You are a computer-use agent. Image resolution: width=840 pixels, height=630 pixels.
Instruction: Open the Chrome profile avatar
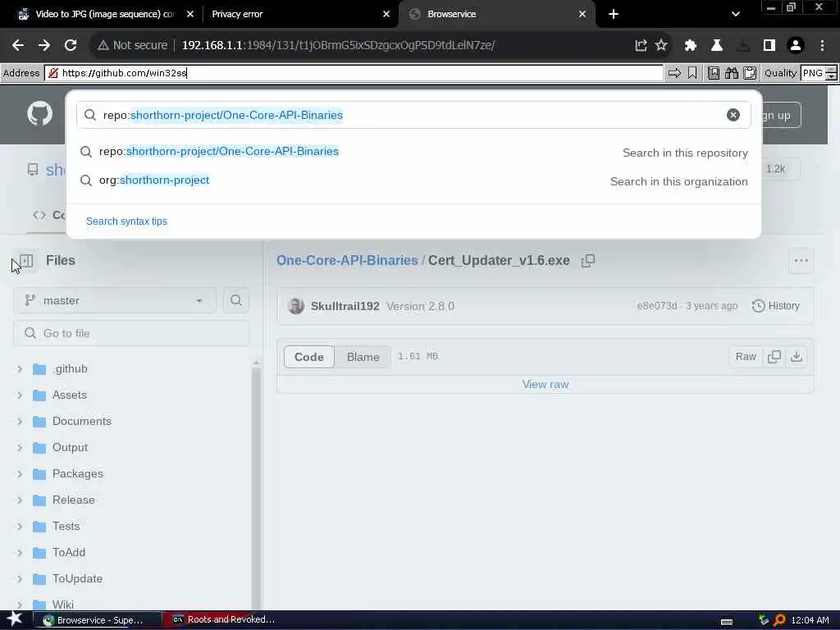(796, 45)
